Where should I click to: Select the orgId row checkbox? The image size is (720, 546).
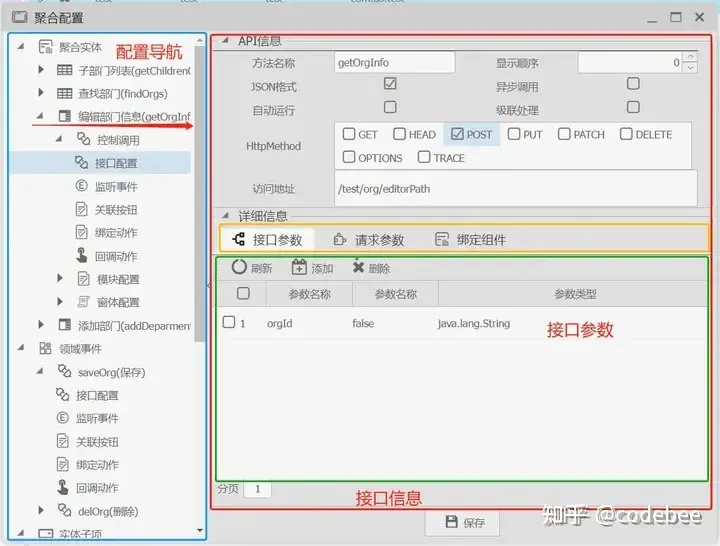tap(229, 322)
